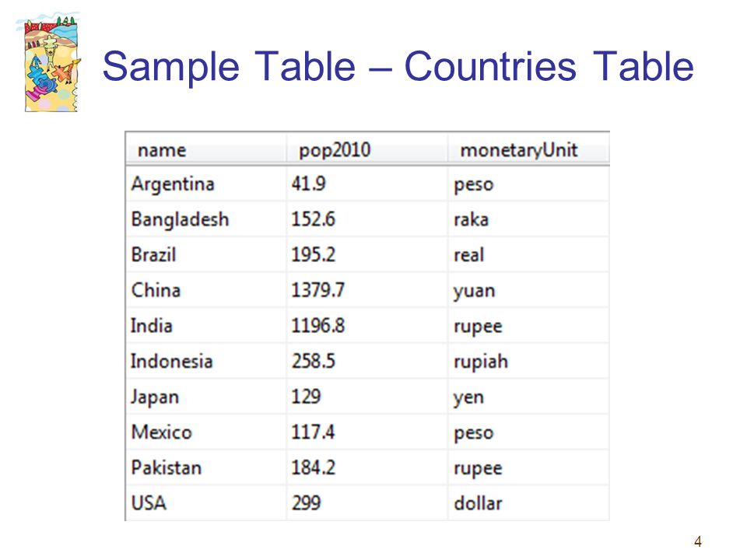This screenshot has height=560, width=747.
Task: Select the yuan monetary unit cell
Action: click(x=528, y=290)
